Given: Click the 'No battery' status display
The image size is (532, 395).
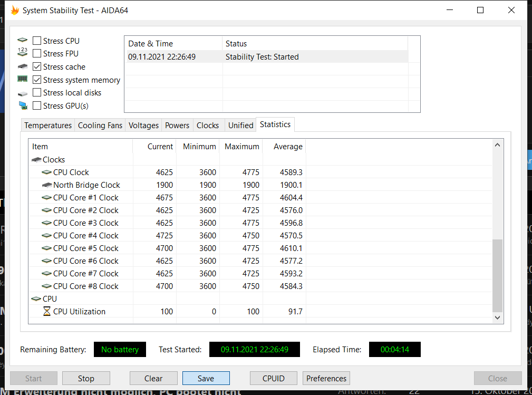Looking at the screenshot, I should [x=120, y=350].
